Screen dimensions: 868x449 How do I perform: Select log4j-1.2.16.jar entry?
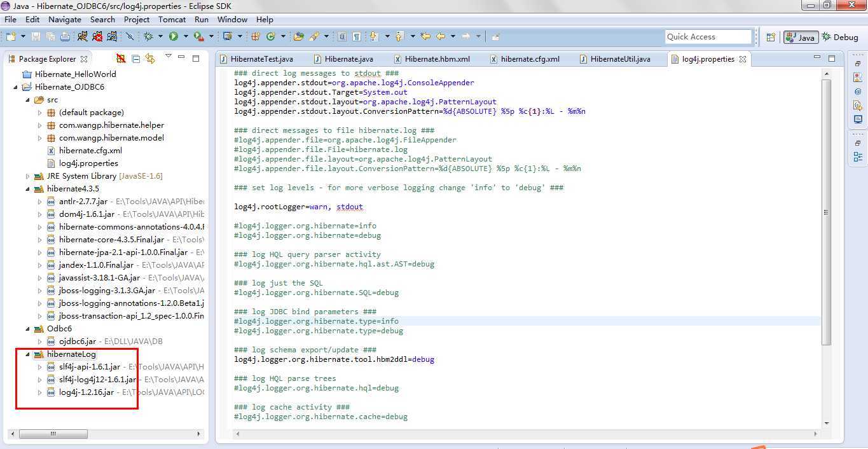pos(86,392)
